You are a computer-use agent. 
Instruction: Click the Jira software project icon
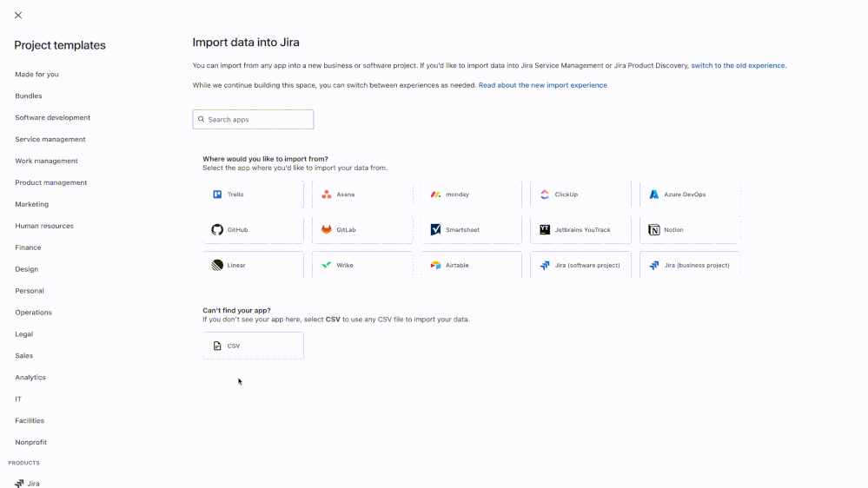click(x=545, y=265)
